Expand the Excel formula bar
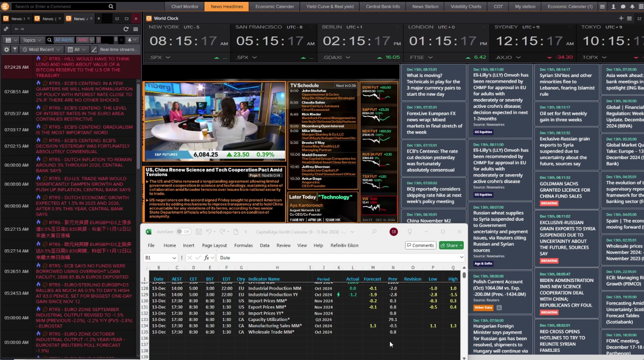This screenshot has width=644, height=360. tap(462, 257)
